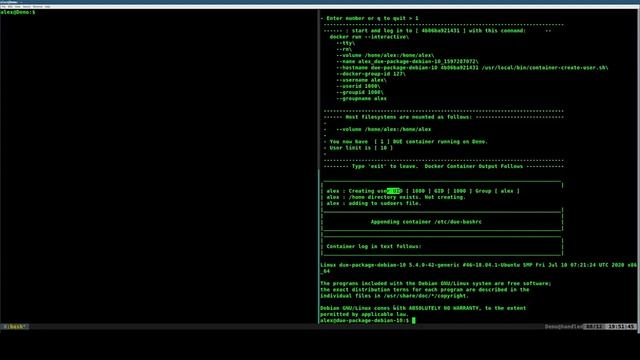Click the '--name alex_due-package-debian-10' line
The height and width of the screenshot is (360, 640).
[407, 61]
